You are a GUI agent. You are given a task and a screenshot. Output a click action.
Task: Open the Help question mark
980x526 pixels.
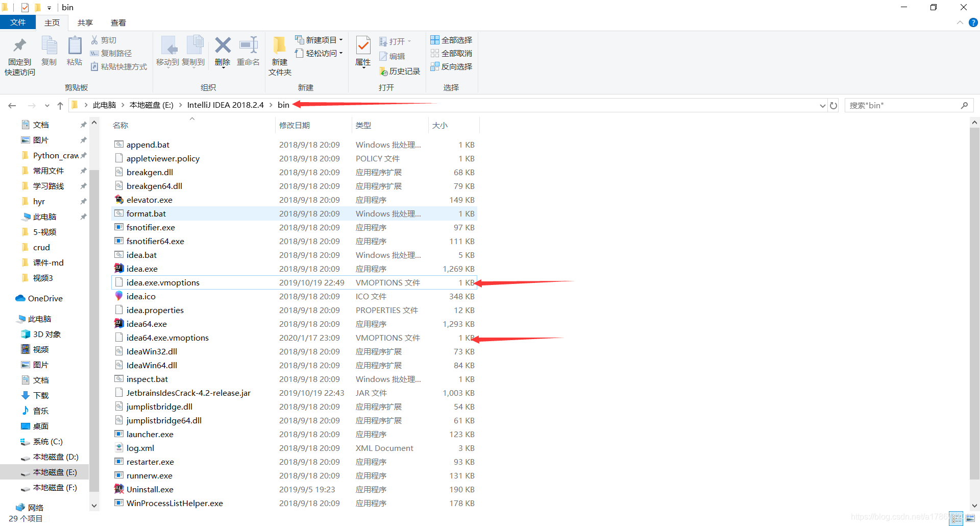pyautogui.click(x=973, y=22)
